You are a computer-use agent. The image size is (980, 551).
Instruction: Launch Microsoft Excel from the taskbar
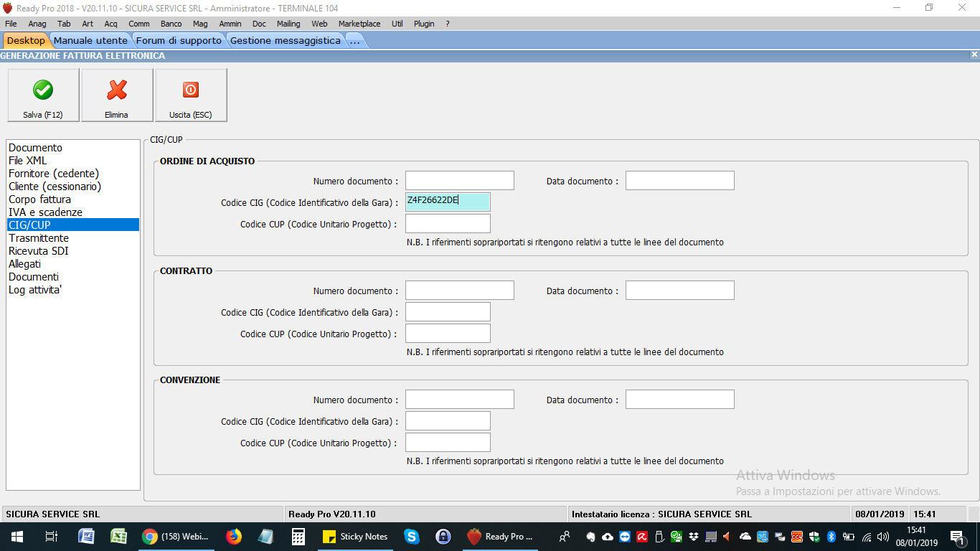coord(119,537)
